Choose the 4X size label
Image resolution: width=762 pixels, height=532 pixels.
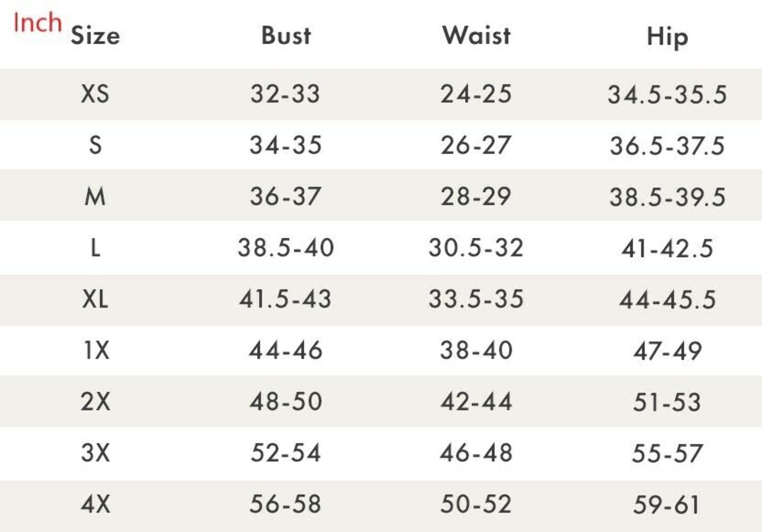96,504
